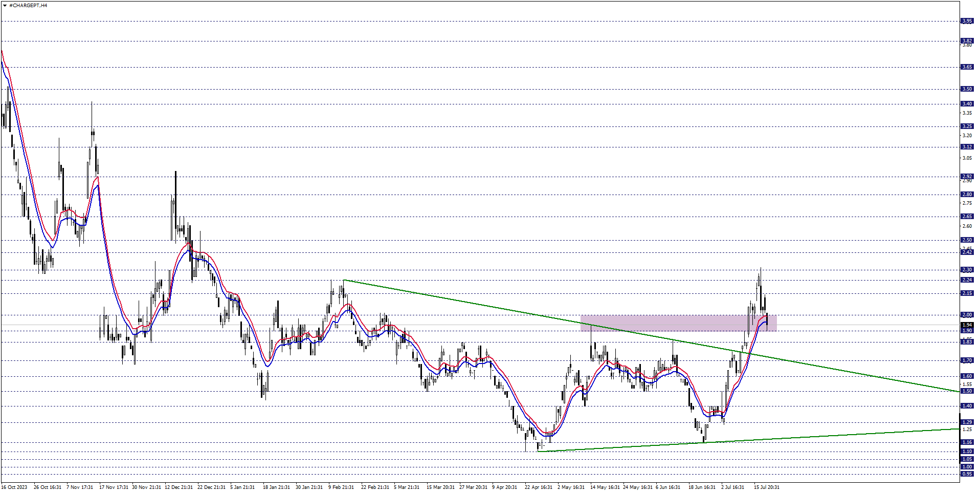Image resolution: width=980 pixels, height=493 pixels.
Task: Click the 1.50 price level label
Action: [967, 391]
